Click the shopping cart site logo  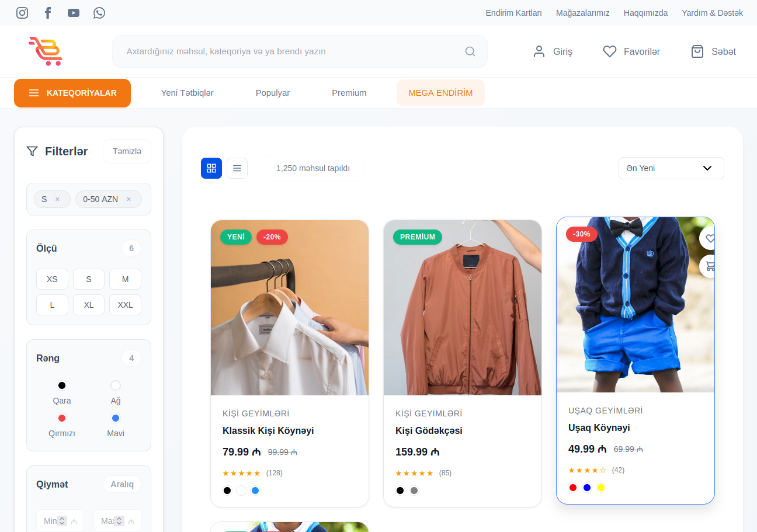pyautogui.click(x=45, y=51)
